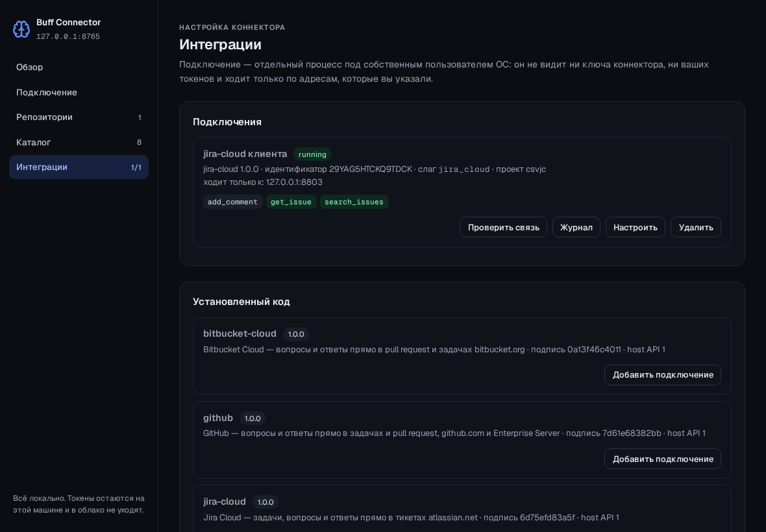Select the Интеграции sidebar item
This screenshot has width=766, height=532.
click(x=79, y=167)
